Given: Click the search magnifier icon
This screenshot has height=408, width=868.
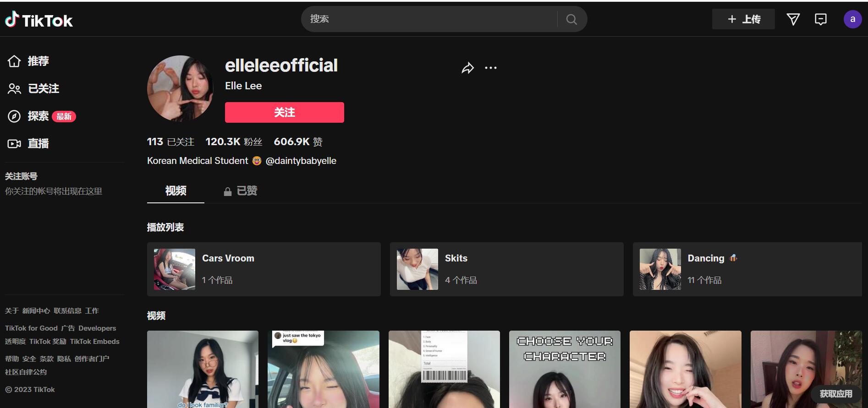Looking at the screenshot, I should tap(571, 19).
